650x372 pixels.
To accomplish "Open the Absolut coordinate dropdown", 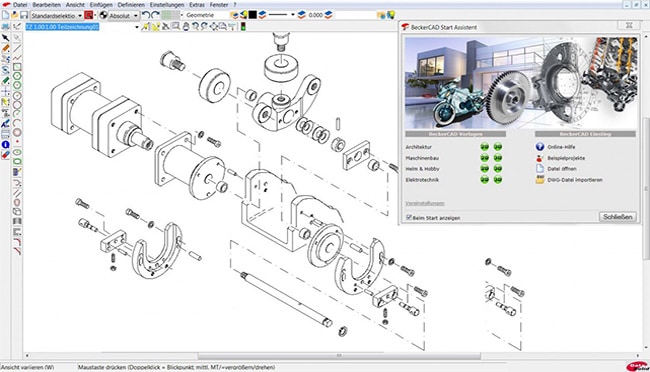I will [x=124, y=16].
